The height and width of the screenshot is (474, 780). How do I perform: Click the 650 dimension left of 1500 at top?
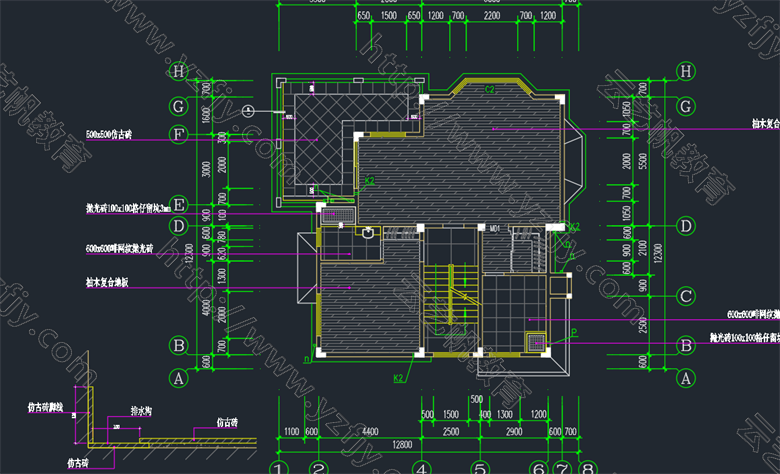click(x=364, y=16)
